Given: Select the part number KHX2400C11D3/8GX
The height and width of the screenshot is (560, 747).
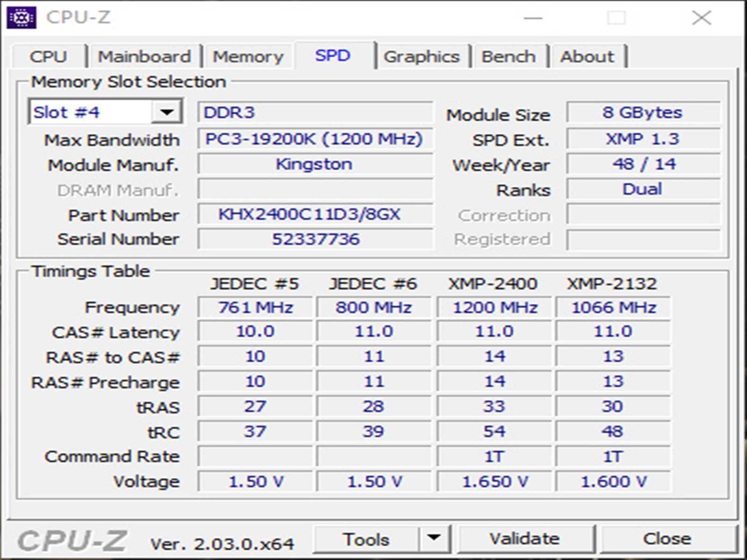Looking at the screenshot, I should (315, 214).
